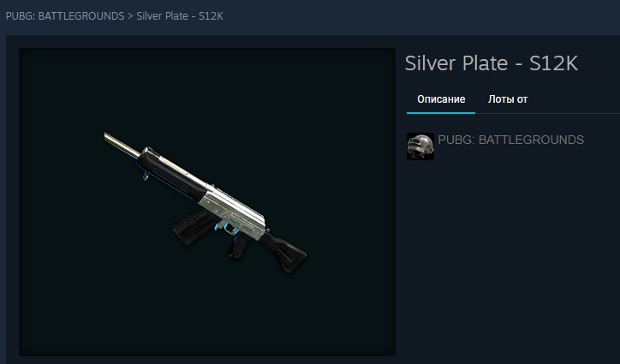
Task: Switch to the Описание tab
Action: point(441,99)
